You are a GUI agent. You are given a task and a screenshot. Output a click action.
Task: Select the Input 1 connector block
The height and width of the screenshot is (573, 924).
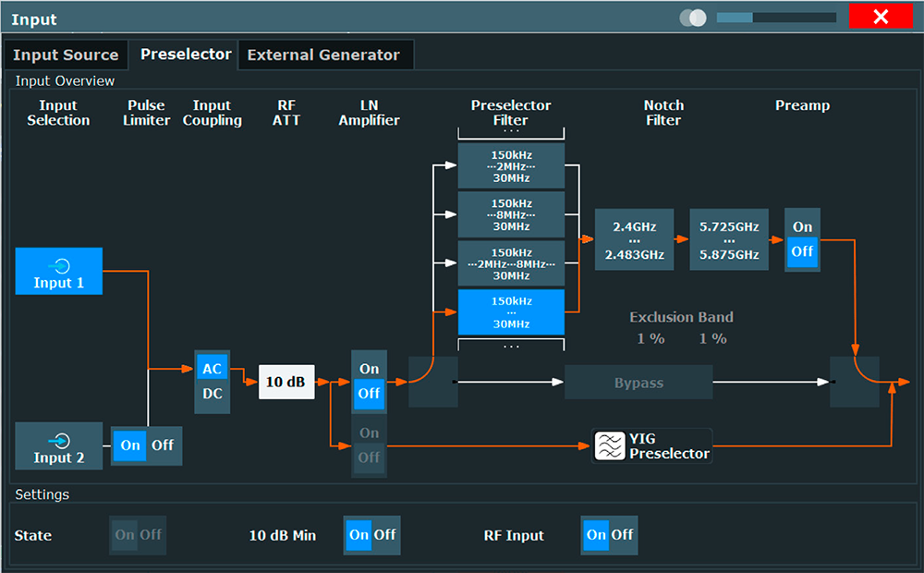point(59,271)
